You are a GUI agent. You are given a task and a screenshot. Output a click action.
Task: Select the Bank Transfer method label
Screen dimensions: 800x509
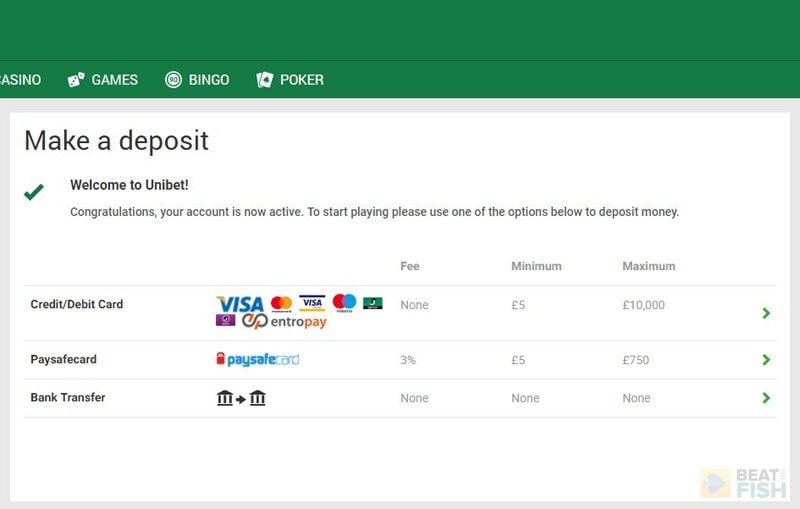68,398
